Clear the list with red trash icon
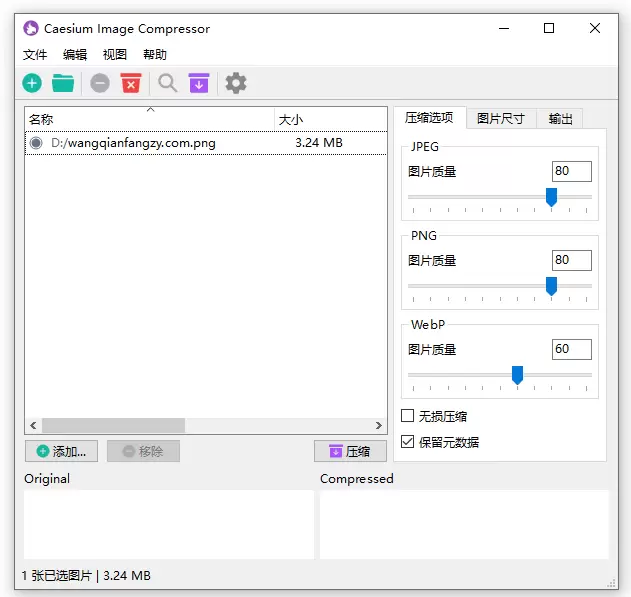 pos(131,83)
